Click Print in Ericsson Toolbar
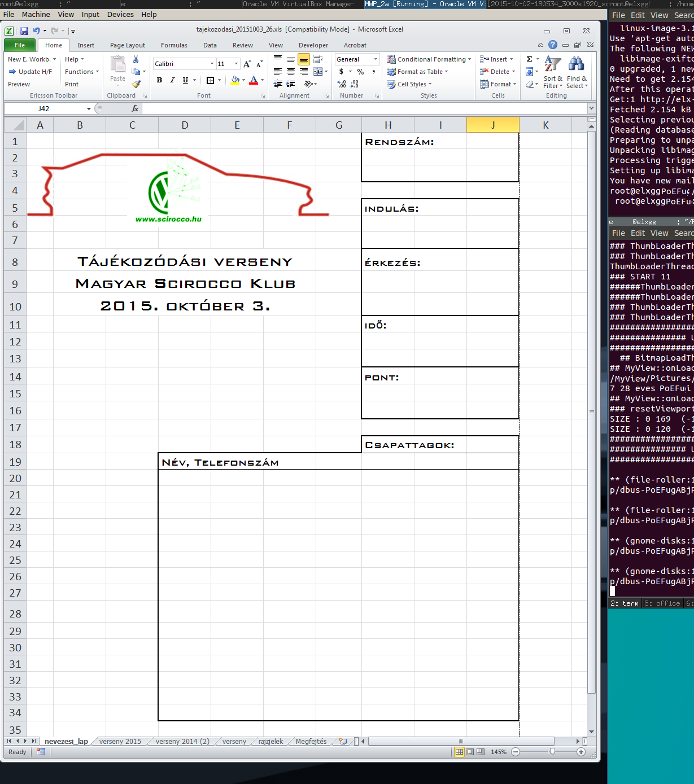 point(72,84)
